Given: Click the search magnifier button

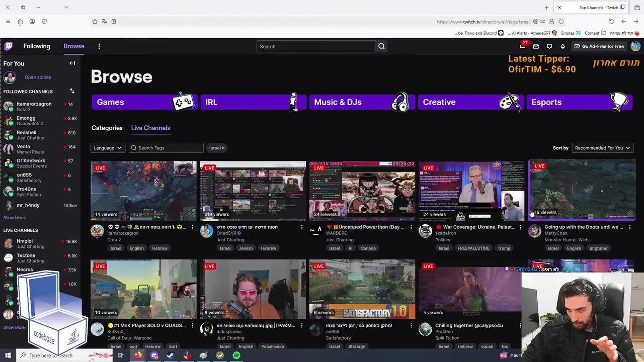Looking at the screenshot, I should pos(381,46).
